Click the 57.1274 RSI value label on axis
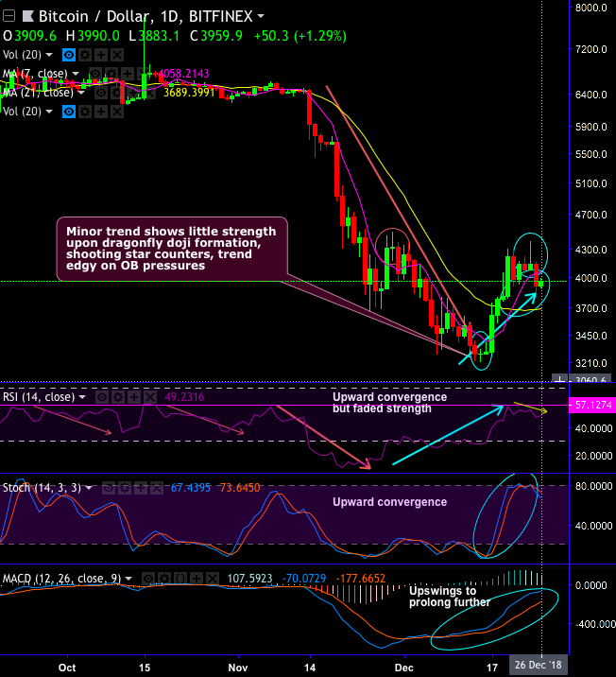 click(592, 406)
